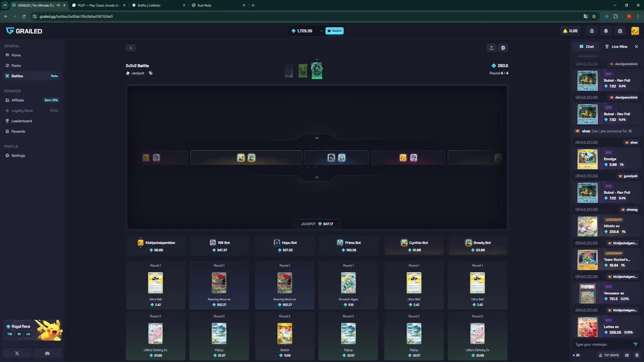The width and height of the screenshot is (644, 362).
Task: Switch to the Live Wins tab
Action: click(616, 47)
